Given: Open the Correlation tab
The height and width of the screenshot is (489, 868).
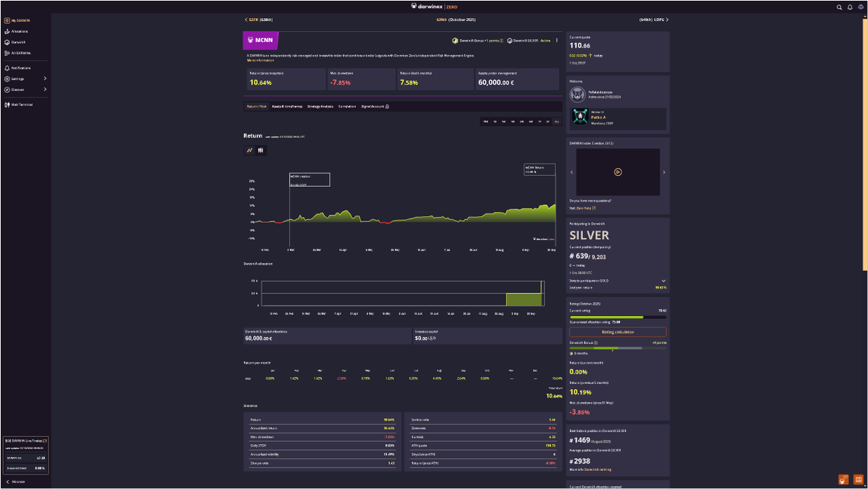Looking at the screenshot, I should click(347, 106).
